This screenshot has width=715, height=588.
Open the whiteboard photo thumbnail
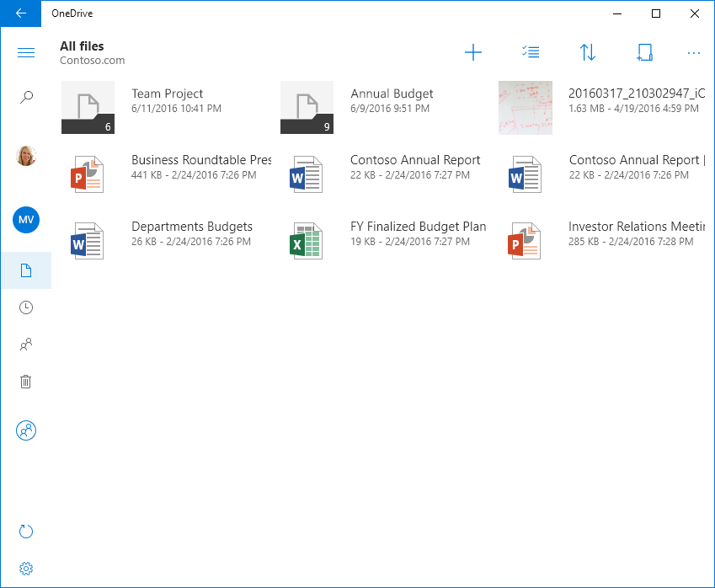click(x=526, y=108)
